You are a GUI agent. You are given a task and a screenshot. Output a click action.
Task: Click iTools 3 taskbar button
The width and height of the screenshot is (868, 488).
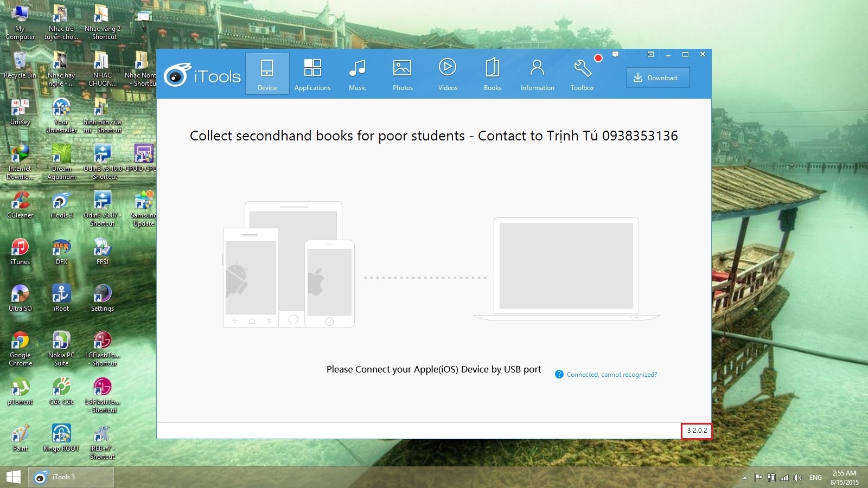click(71, 477)
